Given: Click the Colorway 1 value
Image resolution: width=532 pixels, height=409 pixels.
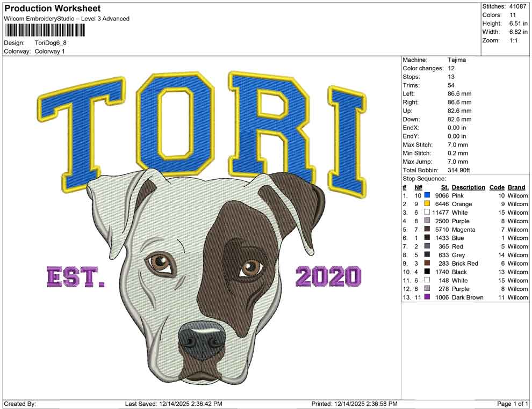Looking at the screenshot, I should click(x=51, y=52).
